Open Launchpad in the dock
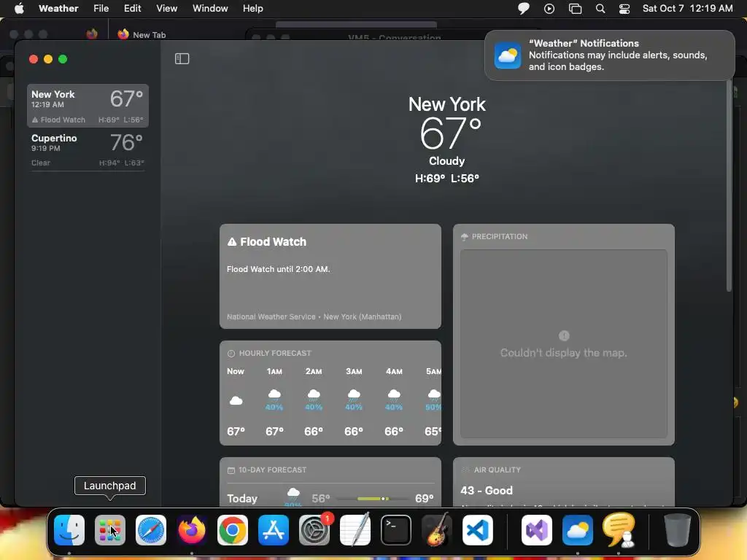747x560 pixels. pos(110,530)
